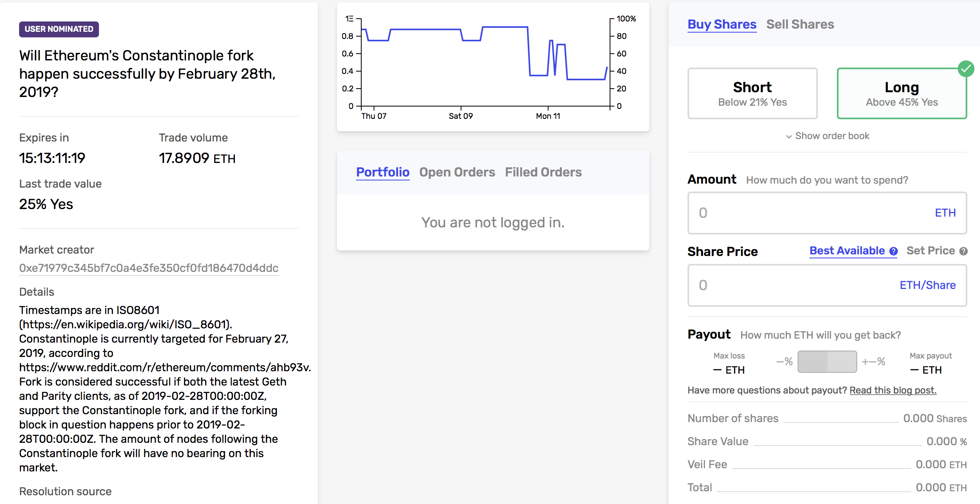Click the 17.8909 ETH trade volume value

point(197,158)
